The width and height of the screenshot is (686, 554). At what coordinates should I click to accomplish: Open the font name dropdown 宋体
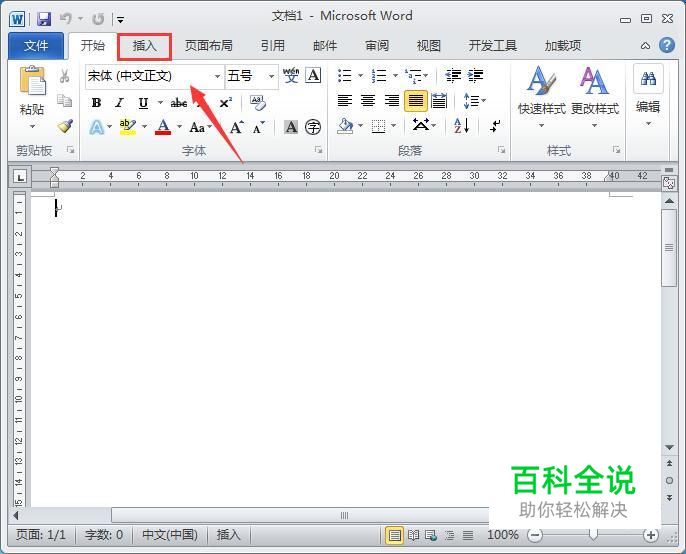(217, 76)
